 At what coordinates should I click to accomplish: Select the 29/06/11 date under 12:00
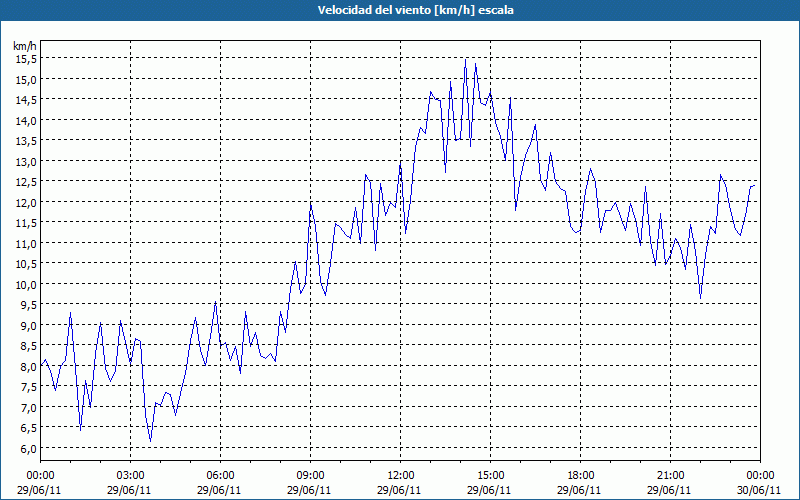pyautogui.click(x=399, y=490)
